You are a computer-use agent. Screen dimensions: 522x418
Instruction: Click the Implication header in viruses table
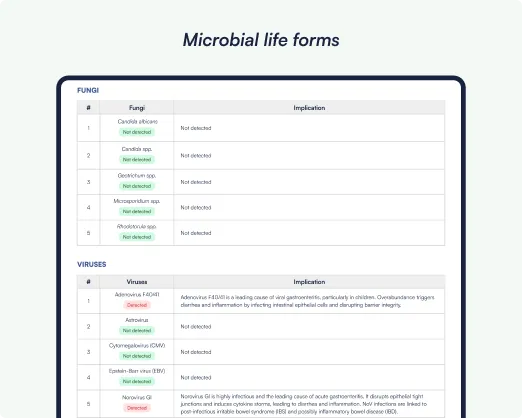309,282
